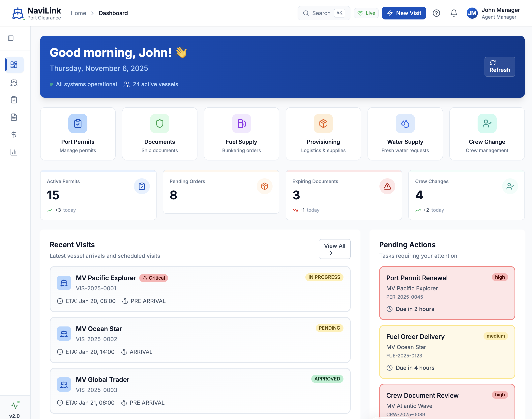The width and height of the screenshot is (532, 419).
Task: Select the Dashboard breadcrumb item
Action: coord(113,13)
